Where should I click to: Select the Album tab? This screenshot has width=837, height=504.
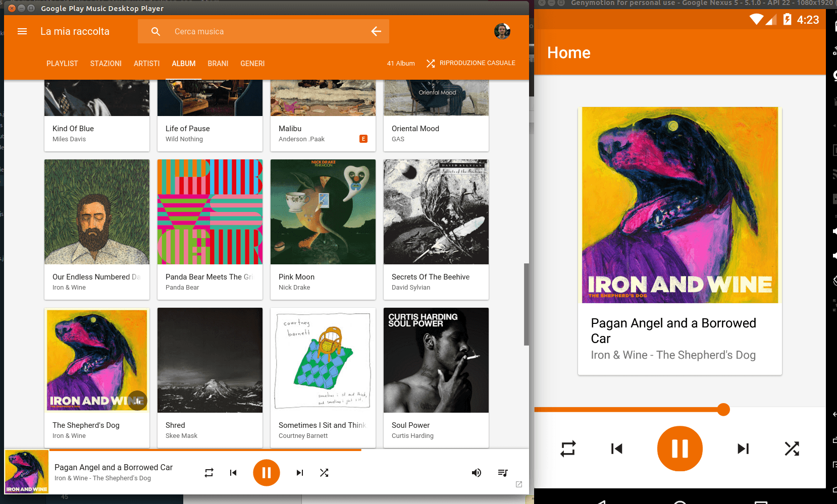(184, 64)
